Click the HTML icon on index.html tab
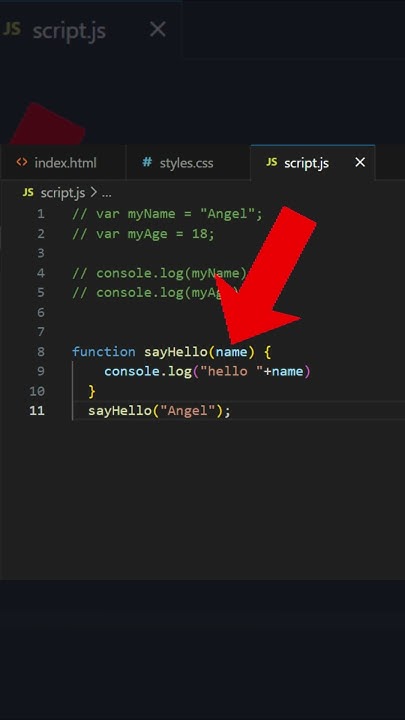The image size is (405, 720). coord(22,162)
